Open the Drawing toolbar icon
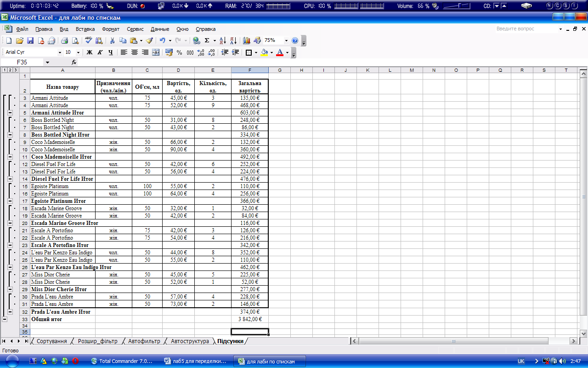 (x=257, y=40)
